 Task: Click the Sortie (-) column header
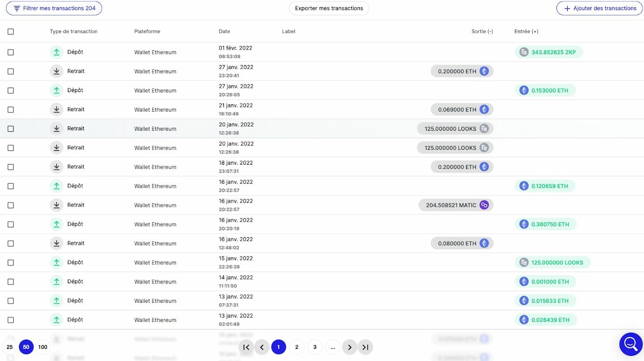[x=482, y=32]
